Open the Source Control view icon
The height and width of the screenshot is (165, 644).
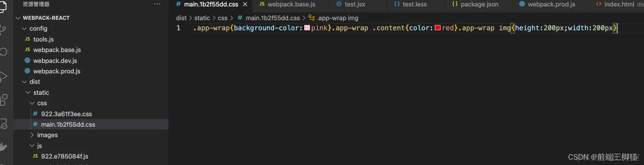(3, 30)
